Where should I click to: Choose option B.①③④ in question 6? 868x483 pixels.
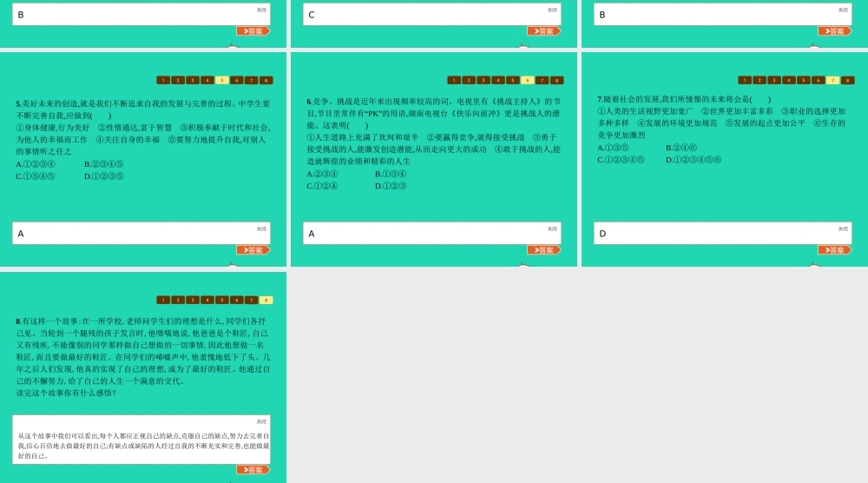pos(391,174)
